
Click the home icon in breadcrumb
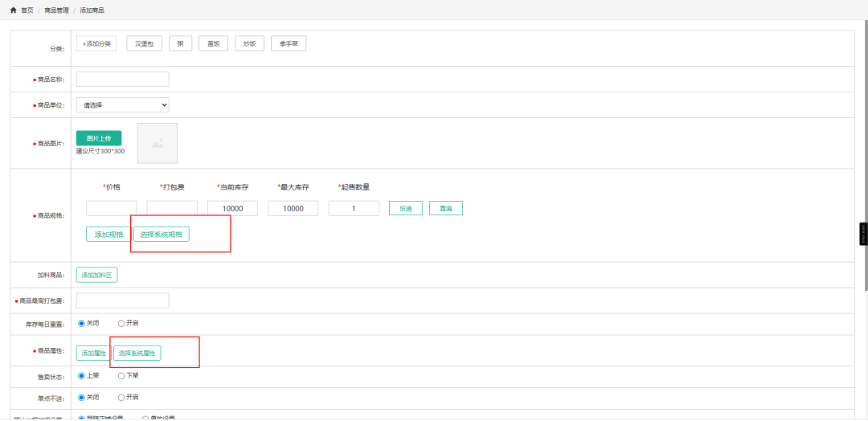[14, 10]
